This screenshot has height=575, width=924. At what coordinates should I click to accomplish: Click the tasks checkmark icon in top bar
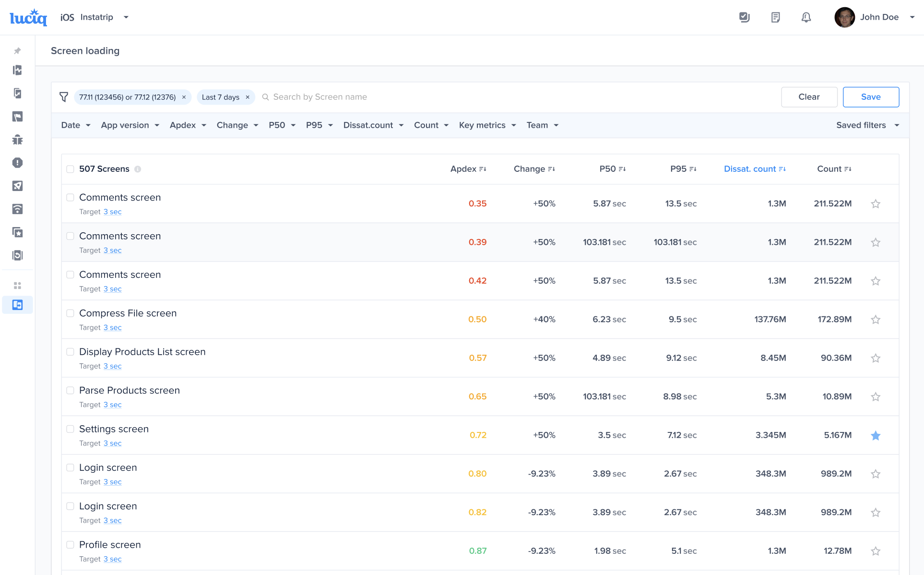745,17
